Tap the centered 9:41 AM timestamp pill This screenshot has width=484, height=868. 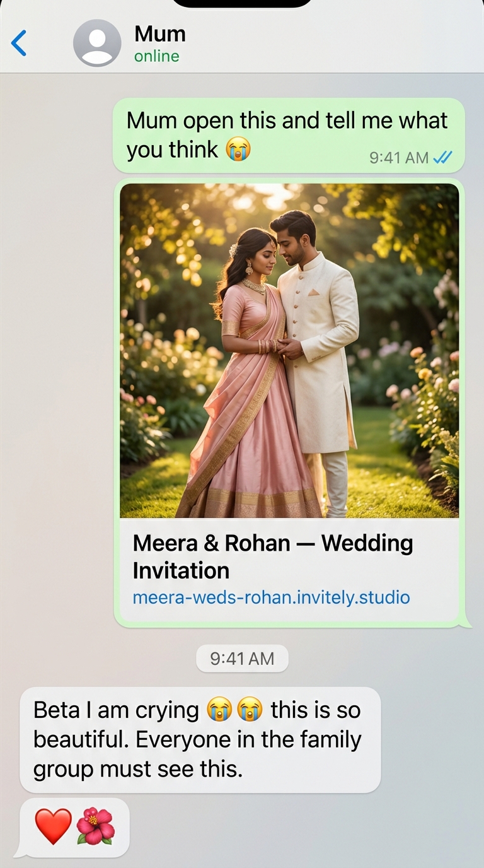pos(242,659)
